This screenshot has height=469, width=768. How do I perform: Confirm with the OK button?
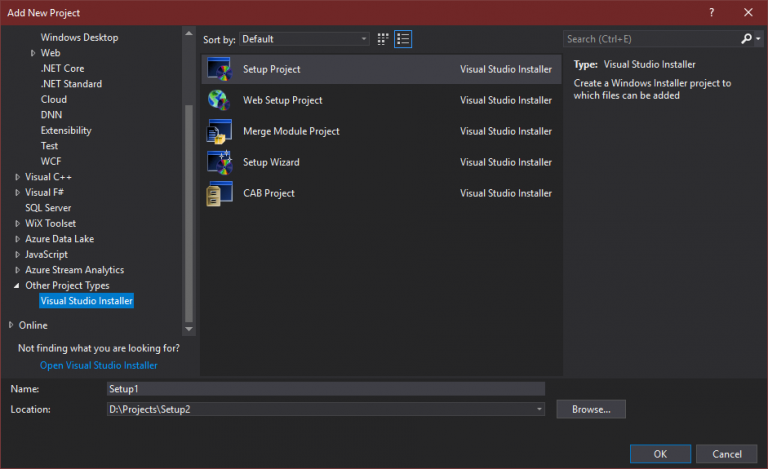(660, 454)
